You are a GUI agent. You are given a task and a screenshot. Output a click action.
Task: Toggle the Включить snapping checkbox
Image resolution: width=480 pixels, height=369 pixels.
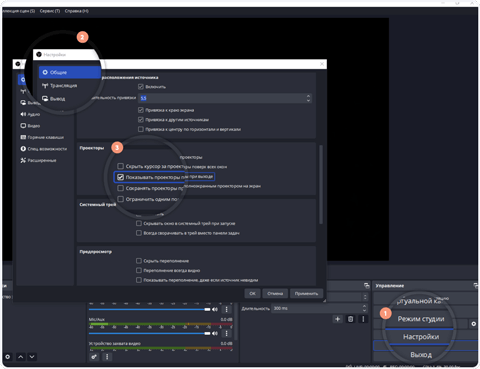[x=140, y=87]
